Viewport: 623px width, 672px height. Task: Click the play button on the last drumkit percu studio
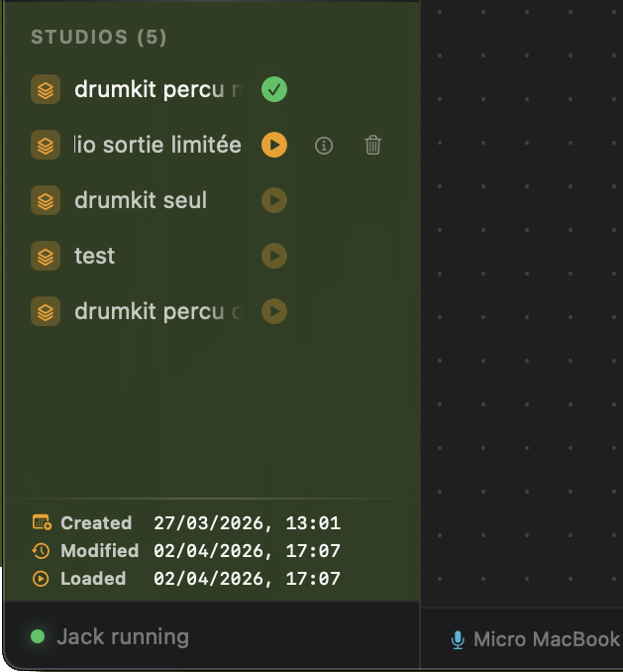(274, 311)
